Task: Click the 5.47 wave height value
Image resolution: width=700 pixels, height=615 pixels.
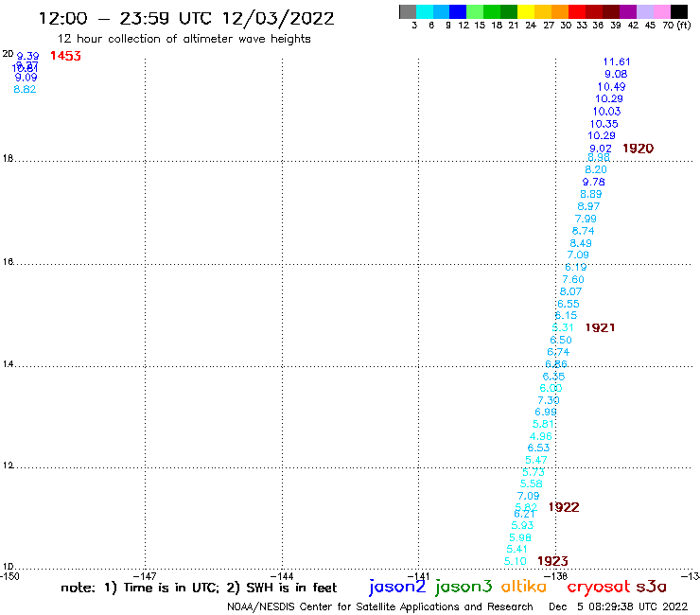Action: click(535, 460)
